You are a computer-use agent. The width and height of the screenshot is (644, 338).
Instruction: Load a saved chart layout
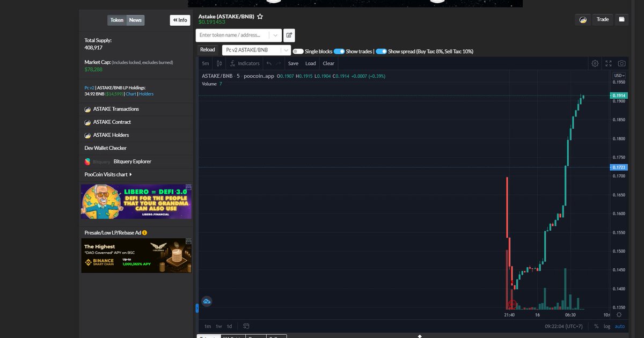click(311, 63)
